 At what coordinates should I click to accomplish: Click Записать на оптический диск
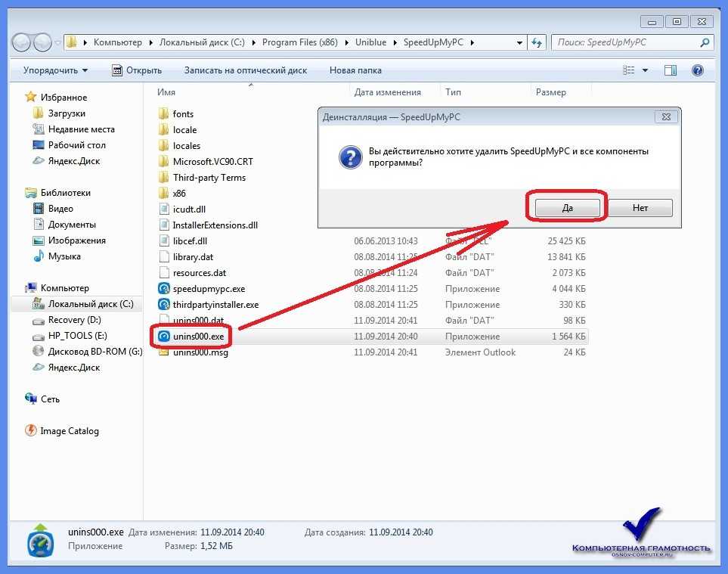pyautogui.click(x=246, y=70)
